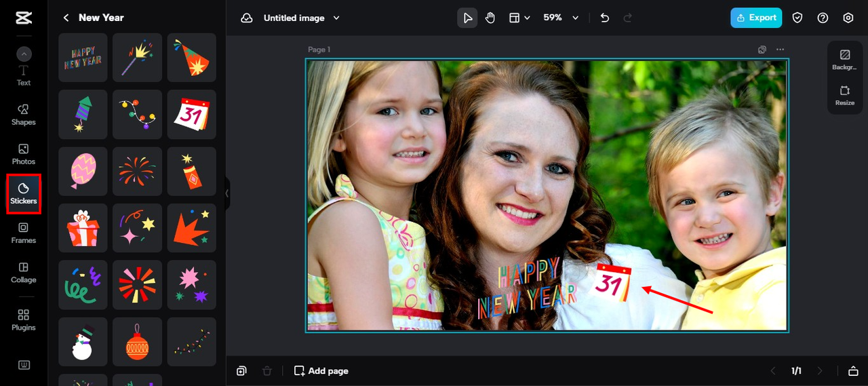868x386 pixels.
Task: Open the Page 1 more options menu
Action: point(781,50)
